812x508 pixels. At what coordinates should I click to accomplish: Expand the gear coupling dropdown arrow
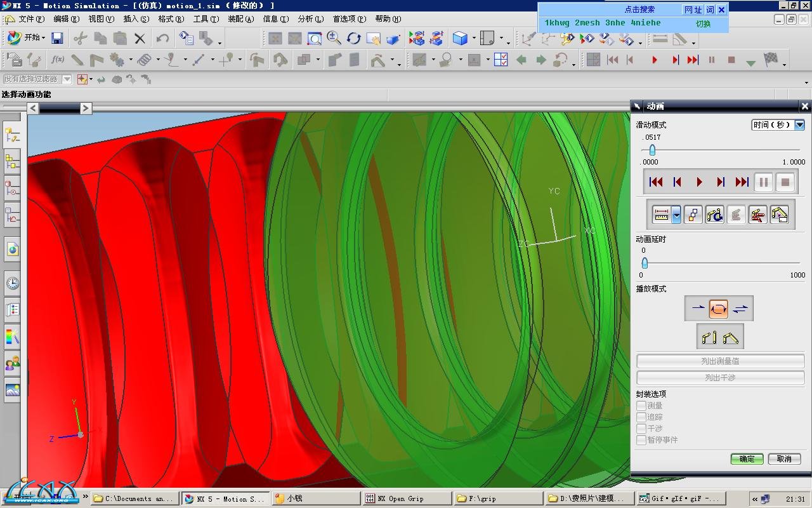[x=130, y=60]
